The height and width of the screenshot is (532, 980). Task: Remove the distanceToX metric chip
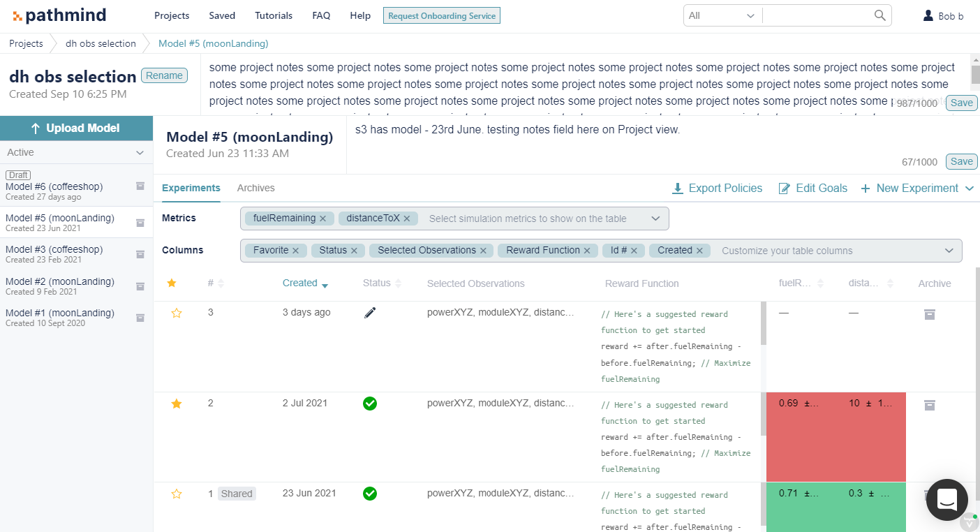pos(406,219)
